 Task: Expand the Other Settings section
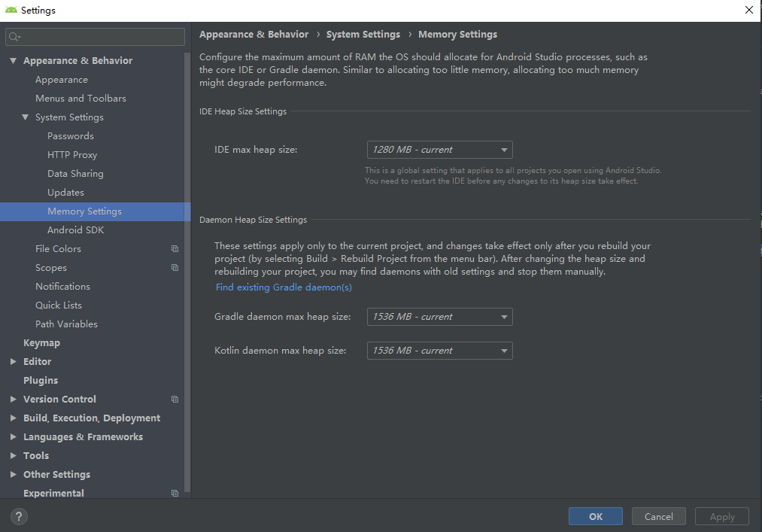point(13,475)
